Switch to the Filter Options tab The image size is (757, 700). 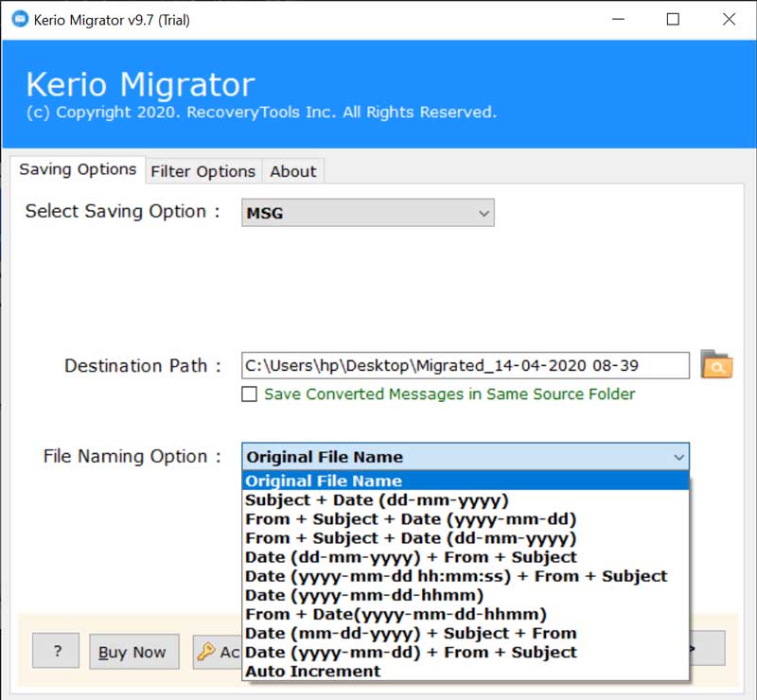click(x=203, y=171)
